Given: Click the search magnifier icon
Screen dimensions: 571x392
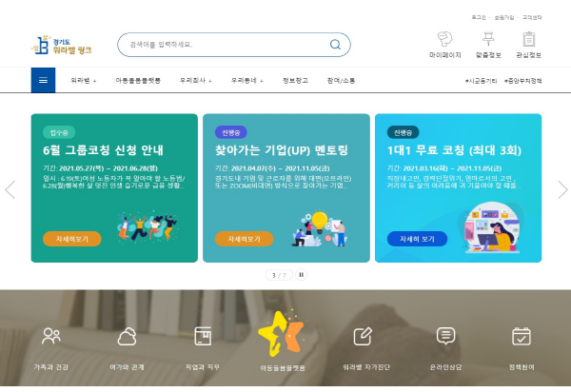Looking at the screenshot, I should point(335,45).
